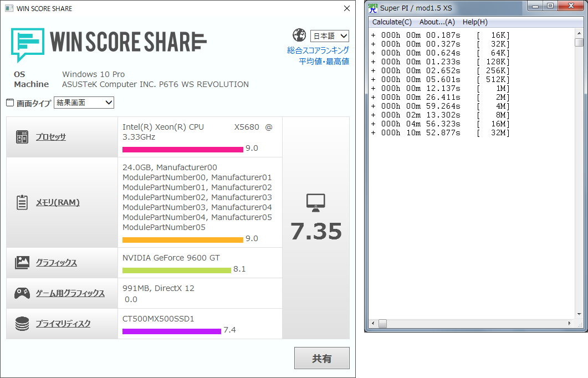The width and height of the screenshot is (588, 378).
Task: Click the WIN SCORE SHARE title bar icon
Action: point(9,8)
